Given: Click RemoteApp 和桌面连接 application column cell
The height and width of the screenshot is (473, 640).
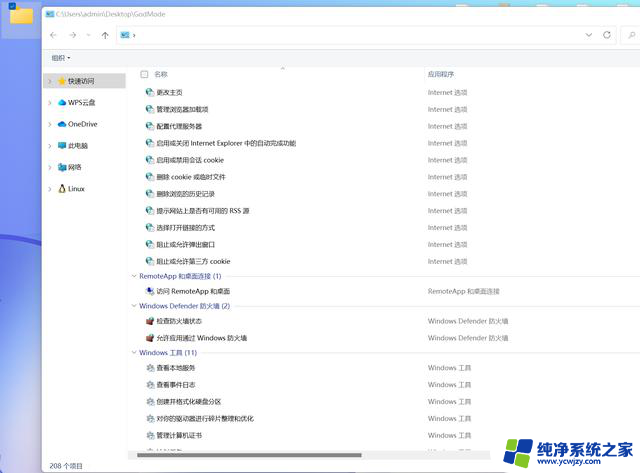Looking at the screenshot, I should click(464, 291).
